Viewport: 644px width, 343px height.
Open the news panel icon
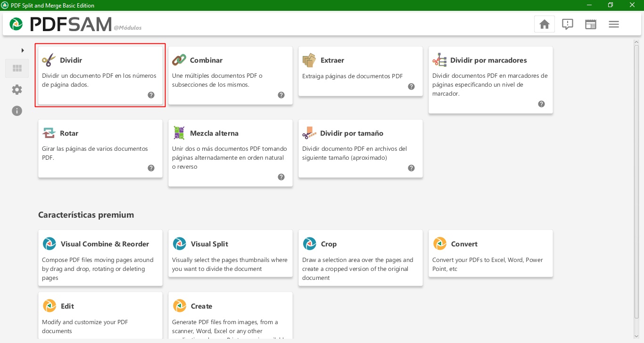591,24
